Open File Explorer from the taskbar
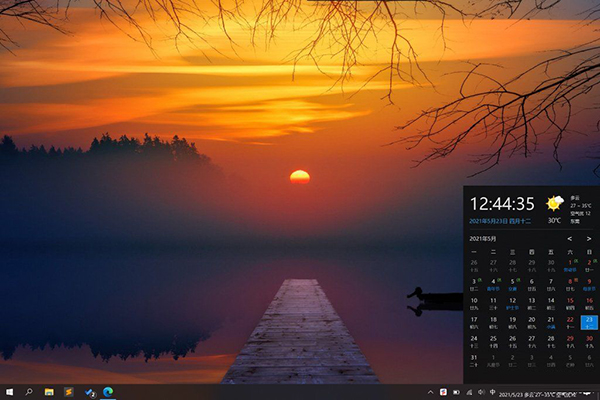The height and width of the screenshot is (400, 600). [x=49, y=392]
